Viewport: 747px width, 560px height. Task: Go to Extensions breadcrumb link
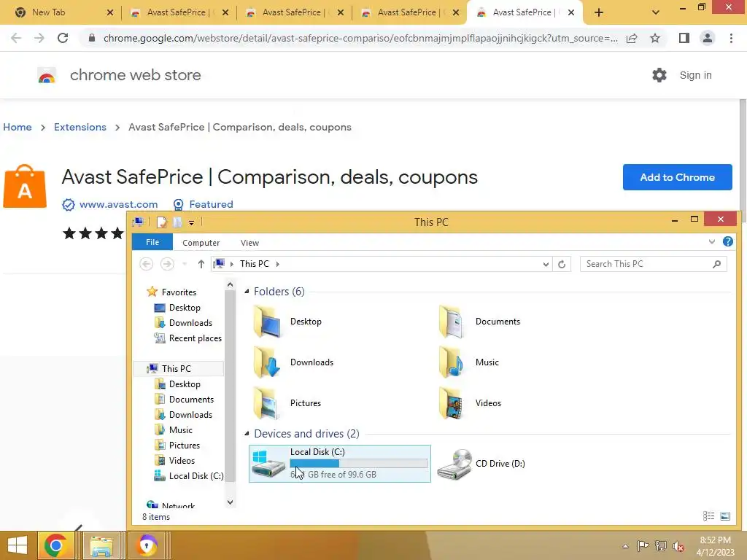(80, 127)
